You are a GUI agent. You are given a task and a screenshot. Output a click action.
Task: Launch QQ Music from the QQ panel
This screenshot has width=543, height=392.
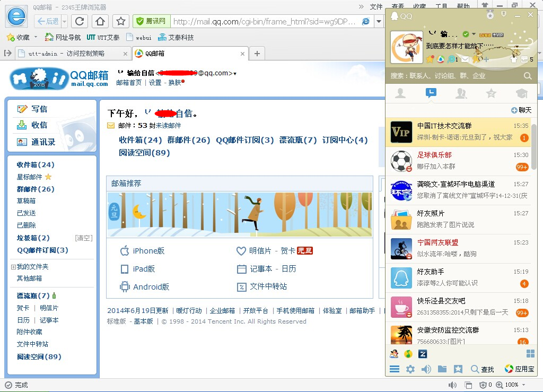[408, 354]
